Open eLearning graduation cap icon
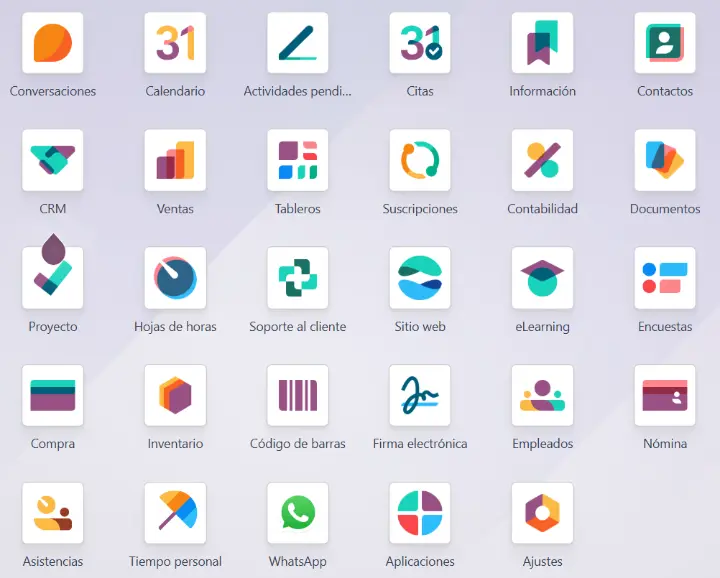Image resolution: width=720 pixels, height=578 pixels. click(x=542, y=278)
